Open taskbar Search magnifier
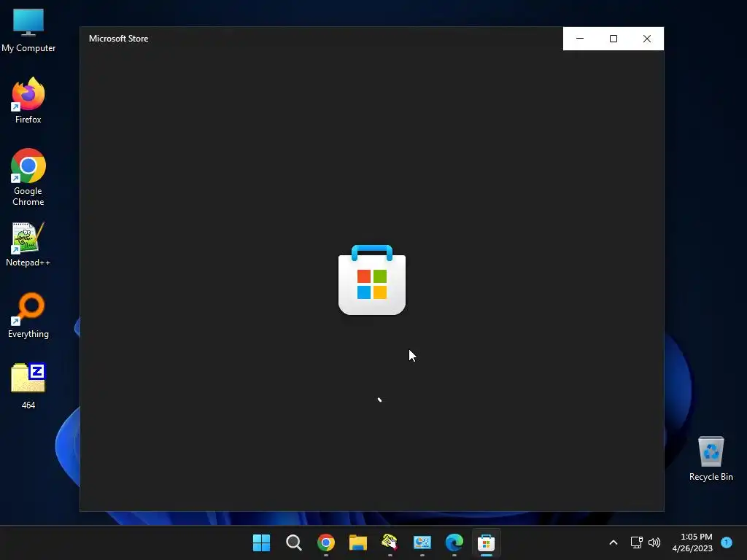The height and width of the screenshot is (560, 747). coord(293,542)
